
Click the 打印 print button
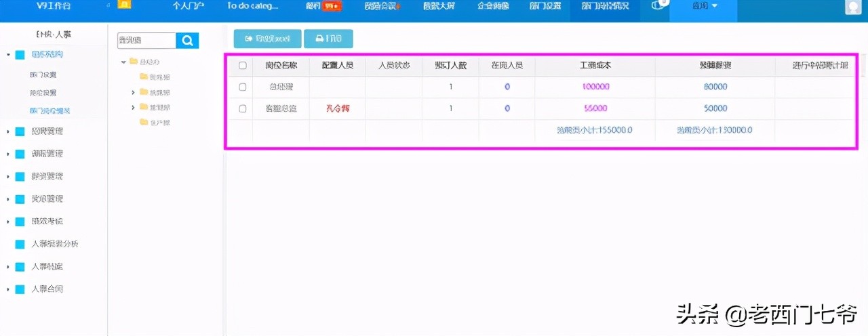click(x=328, y=39)
